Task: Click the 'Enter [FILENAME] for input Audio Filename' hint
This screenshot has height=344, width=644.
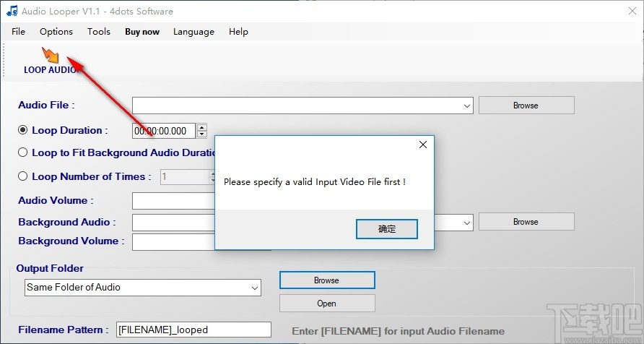Action: click(x=398, y=331)
